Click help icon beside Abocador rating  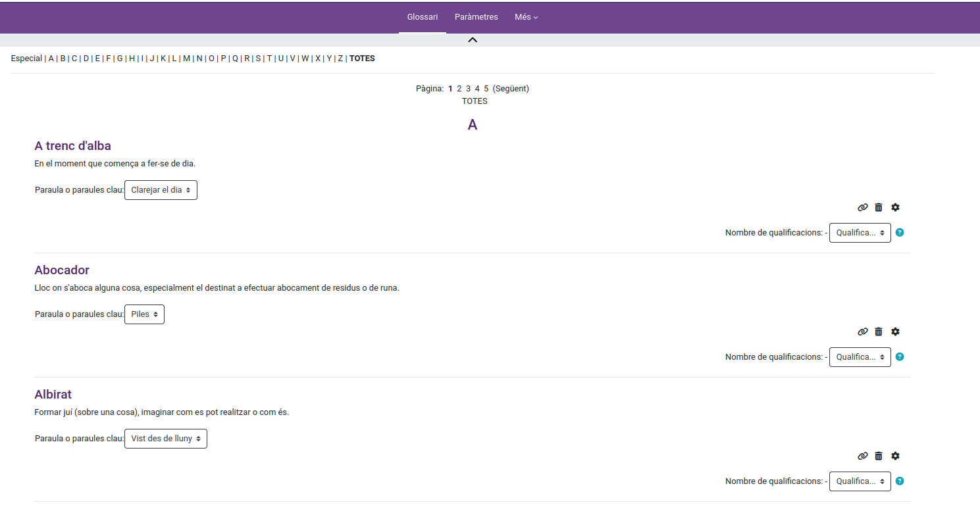(x=900, y=357)
